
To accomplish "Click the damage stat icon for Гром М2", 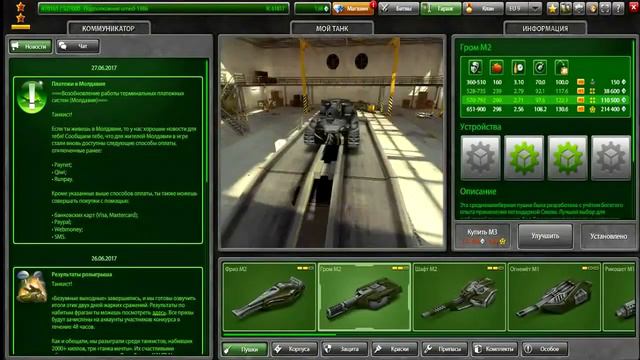I will point(475,67).
